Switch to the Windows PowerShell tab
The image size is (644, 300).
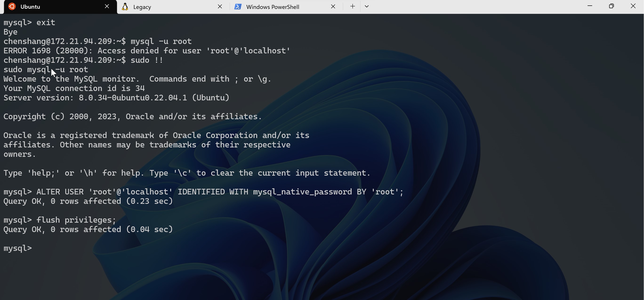point(286,7)
